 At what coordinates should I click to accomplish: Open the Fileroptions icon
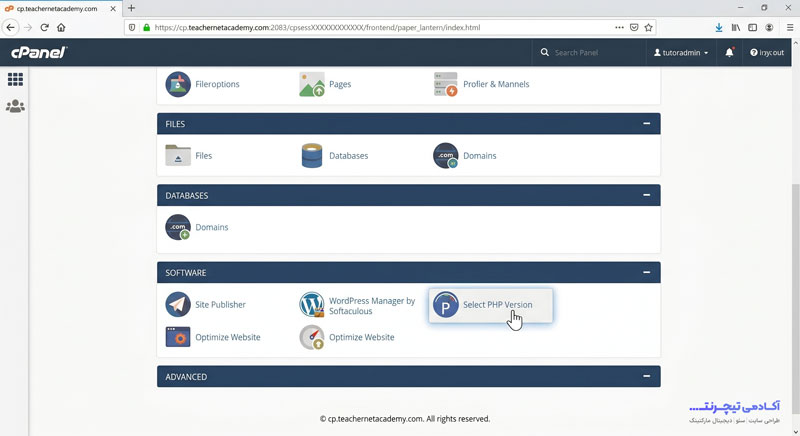[178, 84]
